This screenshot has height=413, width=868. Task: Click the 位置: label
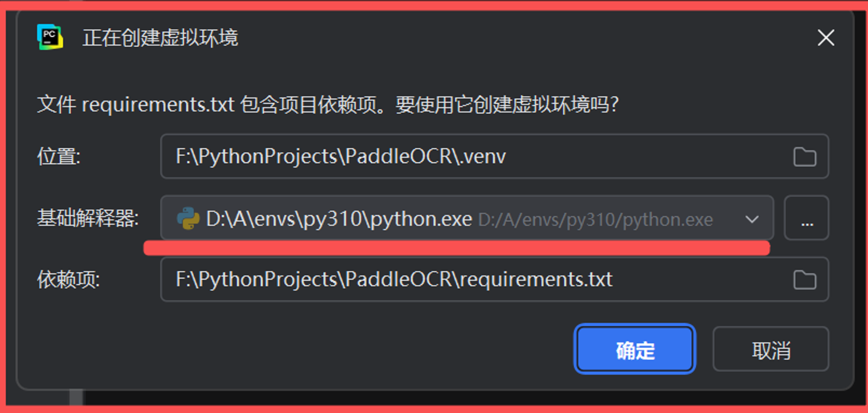tap(59, 157)
